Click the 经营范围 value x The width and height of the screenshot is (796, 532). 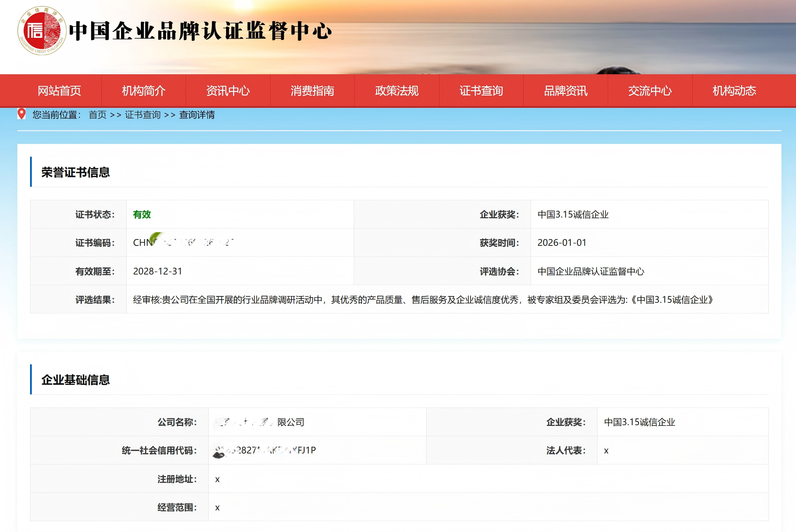click(x=217, y=508)
